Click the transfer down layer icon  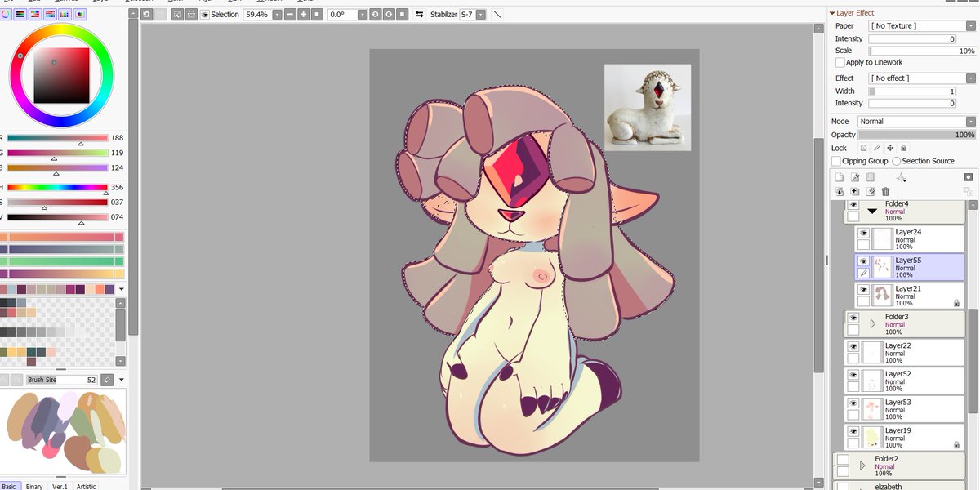pos(839,191)
